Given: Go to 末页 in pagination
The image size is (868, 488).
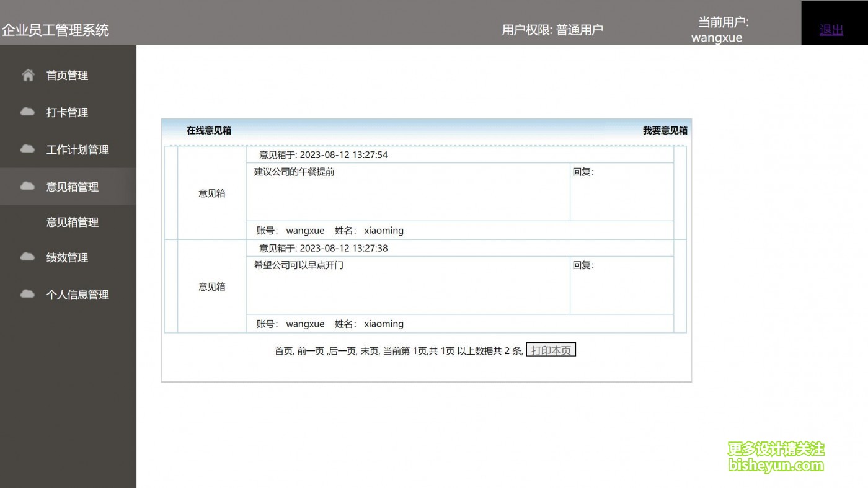Looking at the screenshot, I should click(370, 351).
